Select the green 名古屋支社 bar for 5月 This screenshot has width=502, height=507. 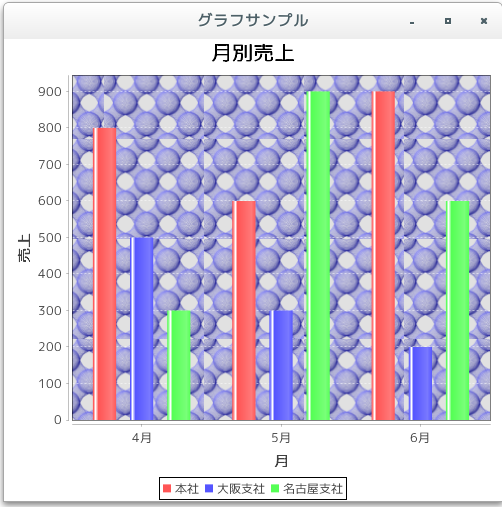tap(318, 256)
